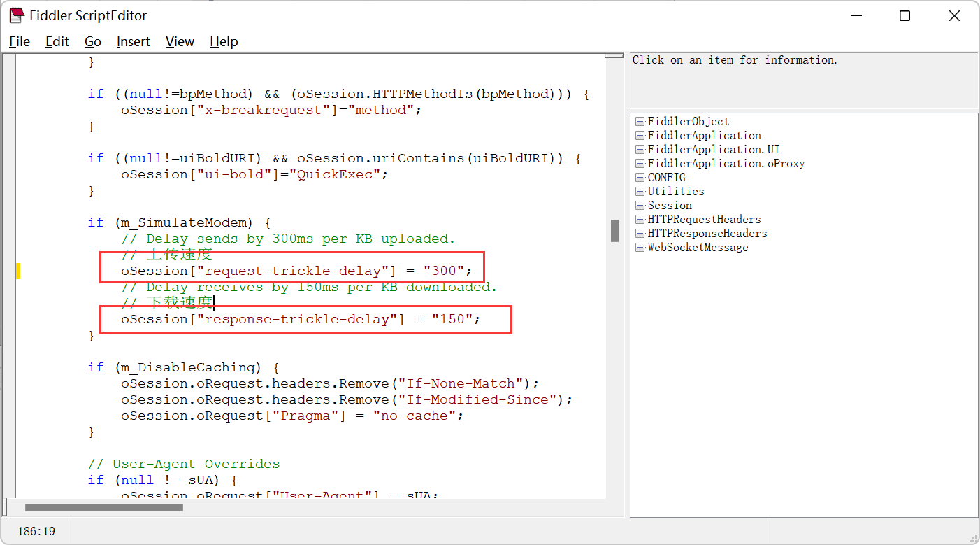The image size is (980, 545).
Task: Click the "Click on an item for information" pane
Action: (804, 80)
